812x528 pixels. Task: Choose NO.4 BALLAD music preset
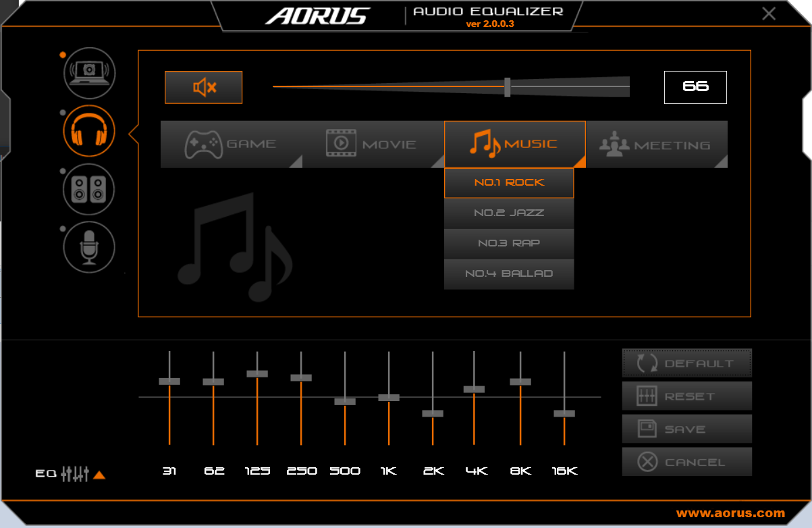(x=509, y=274)
